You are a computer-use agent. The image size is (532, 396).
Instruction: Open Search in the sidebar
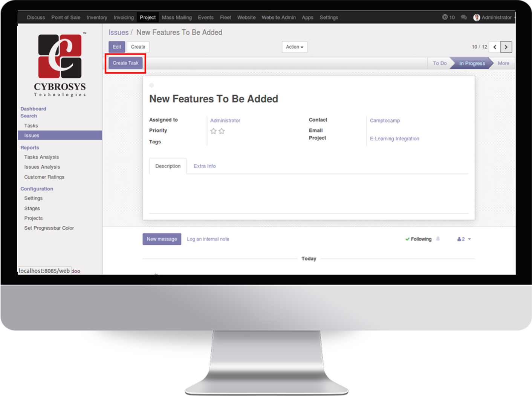click(29, 116)
